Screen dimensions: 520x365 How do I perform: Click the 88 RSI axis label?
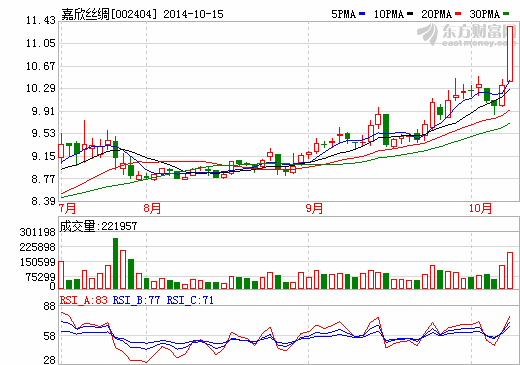(x=49, y=306)
